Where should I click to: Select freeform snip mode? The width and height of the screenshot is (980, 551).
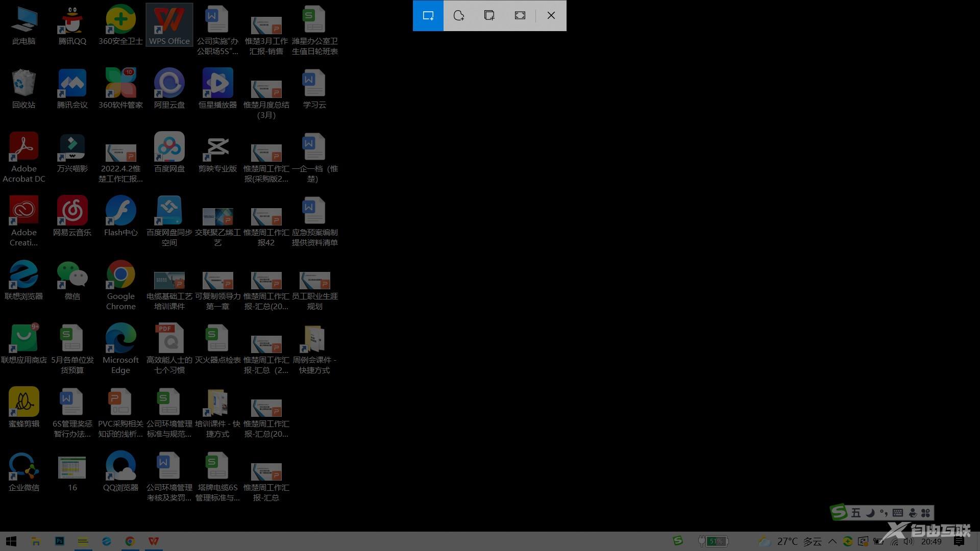[458, 15]
